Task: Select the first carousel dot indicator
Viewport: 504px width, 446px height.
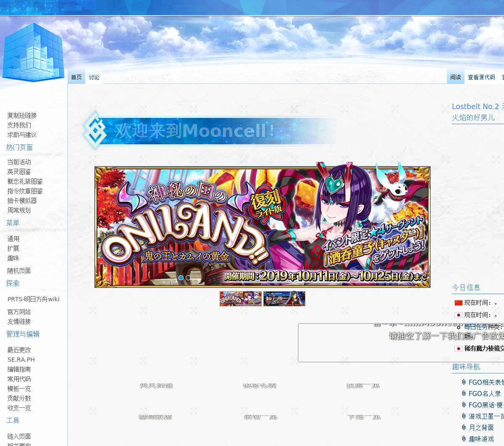Action: point(181,278)
